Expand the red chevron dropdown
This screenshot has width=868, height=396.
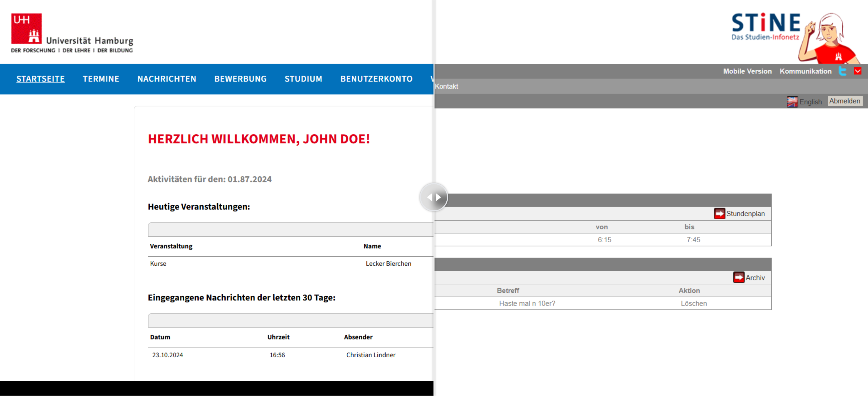point(857,71)
